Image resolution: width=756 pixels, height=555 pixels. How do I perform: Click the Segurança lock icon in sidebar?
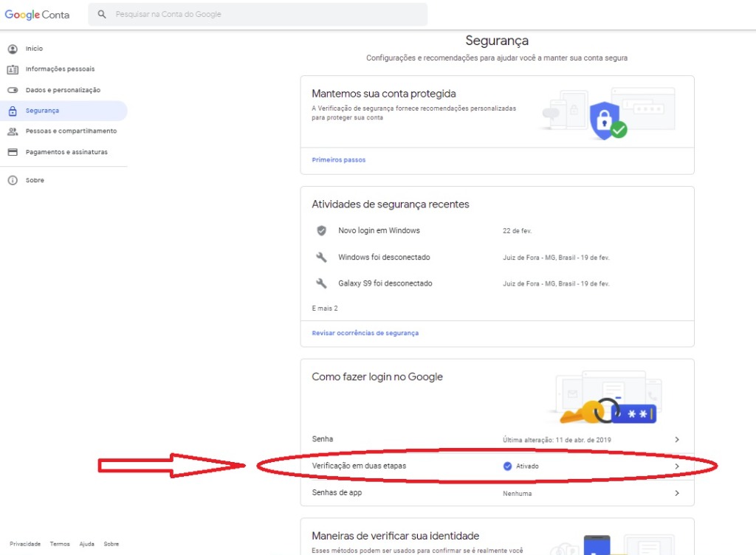point(13,111)
